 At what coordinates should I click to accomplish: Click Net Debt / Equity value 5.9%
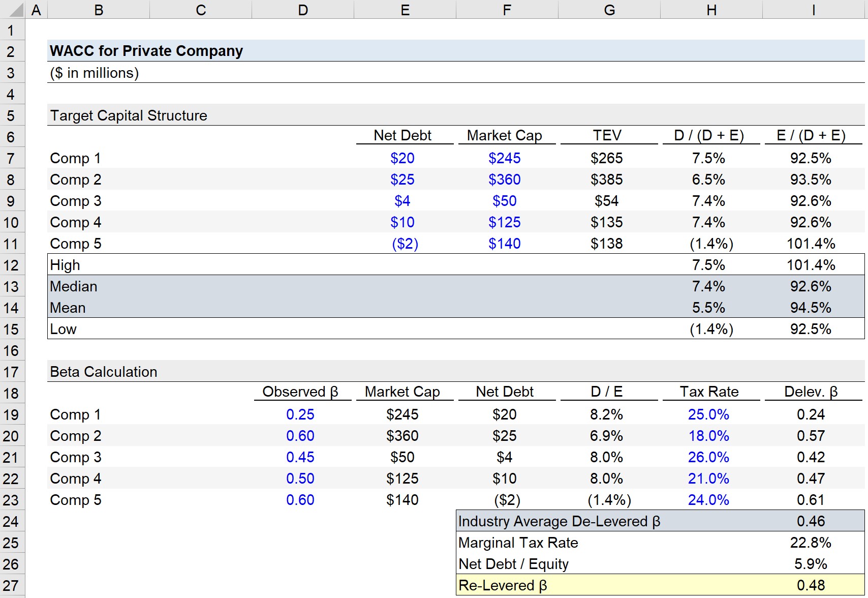click(x=811, y=564)
